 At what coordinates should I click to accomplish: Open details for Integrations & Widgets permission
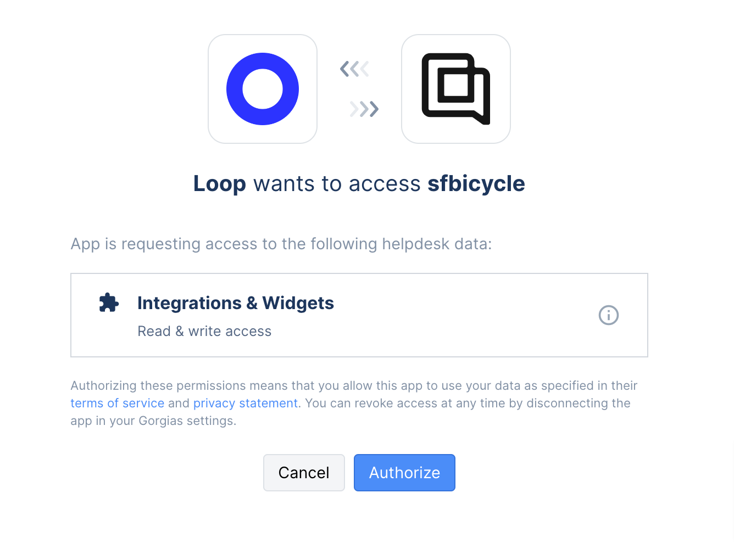point(608,315)
